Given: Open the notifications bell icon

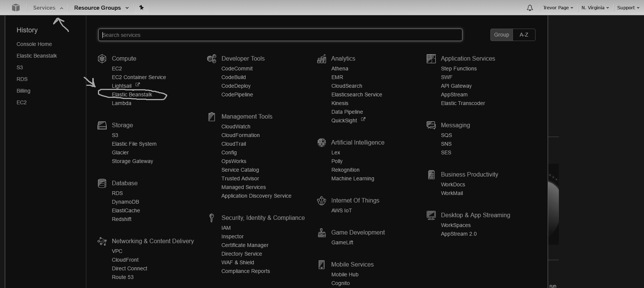Looking at the screenshot, I should coord(530,8).
